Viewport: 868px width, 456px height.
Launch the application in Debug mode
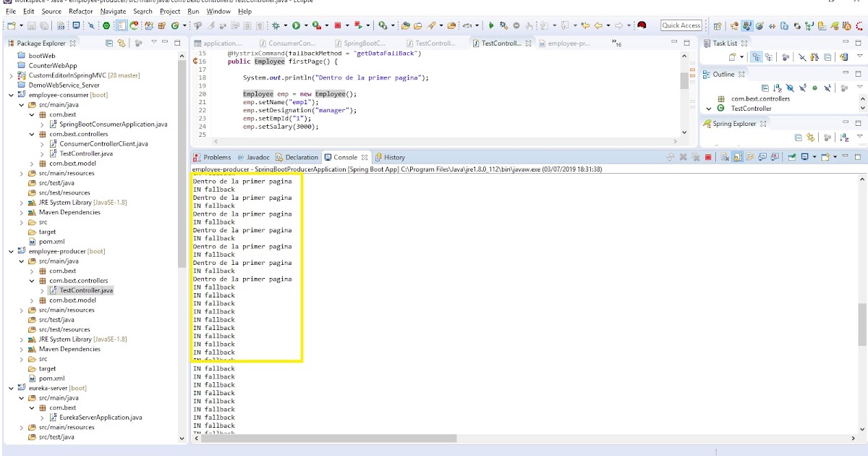pos(275,25)
